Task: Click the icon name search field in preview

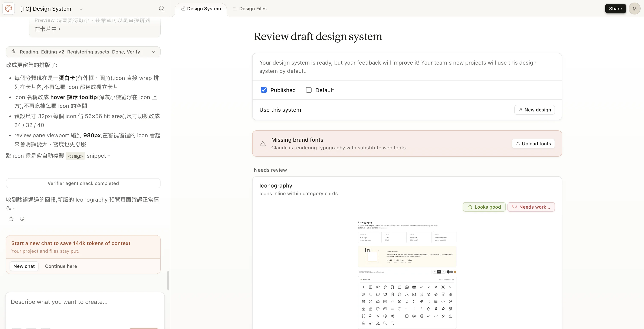Action: [394, 272]
